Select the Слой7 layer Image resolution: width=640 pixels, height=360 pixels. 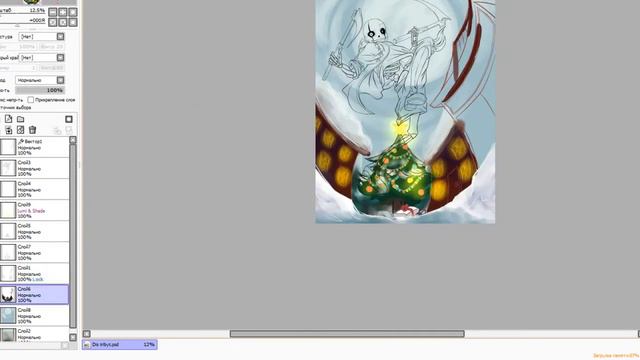coord(34,253)
